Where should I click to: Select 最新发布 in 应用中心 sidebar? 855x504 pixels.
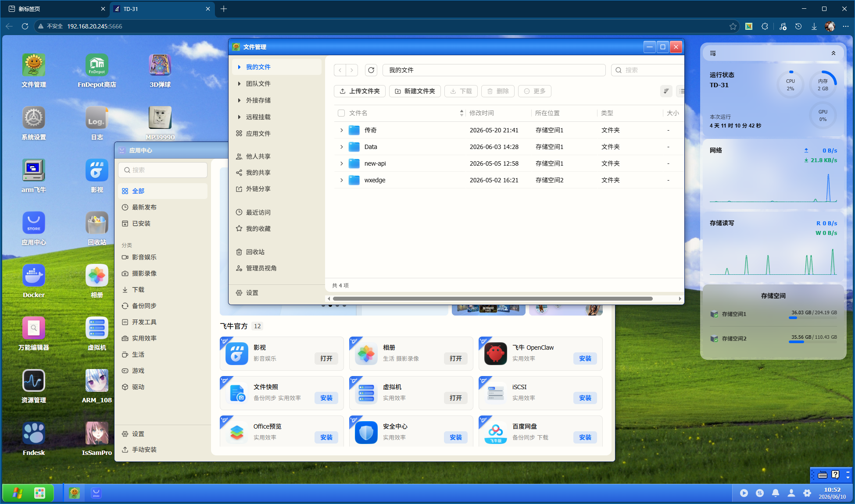click(x=163, y=207)
